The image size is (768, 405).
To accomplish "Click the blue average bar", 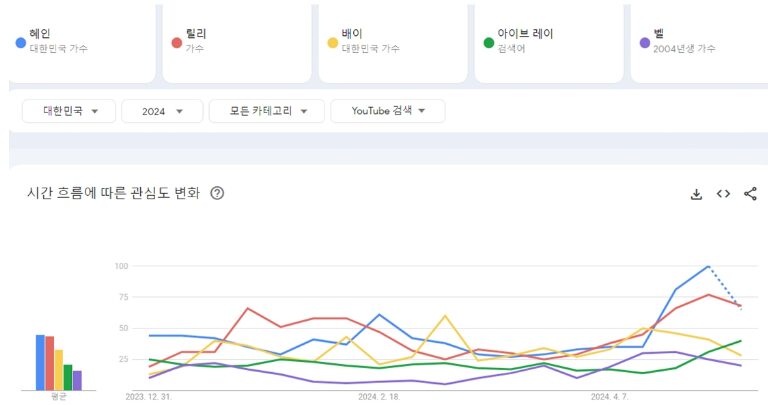I will (40, 362).
